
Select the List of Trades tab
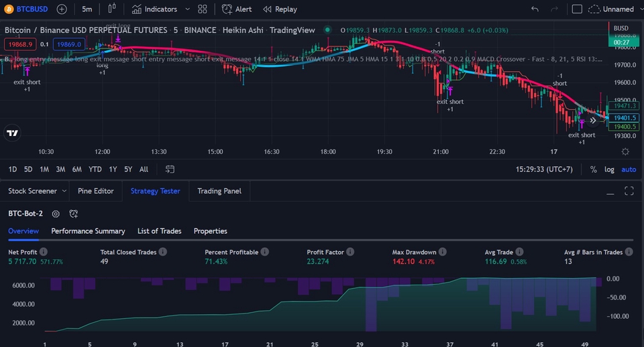point(160,231)
